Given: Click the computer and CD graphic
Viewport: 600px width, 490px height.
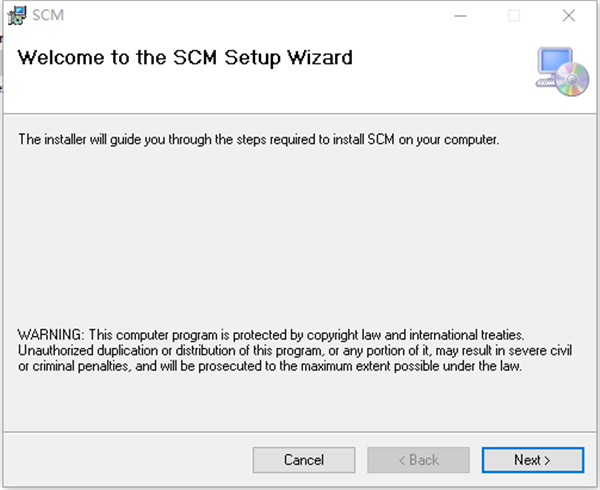Looking at the screenshot, I should 561,72.
